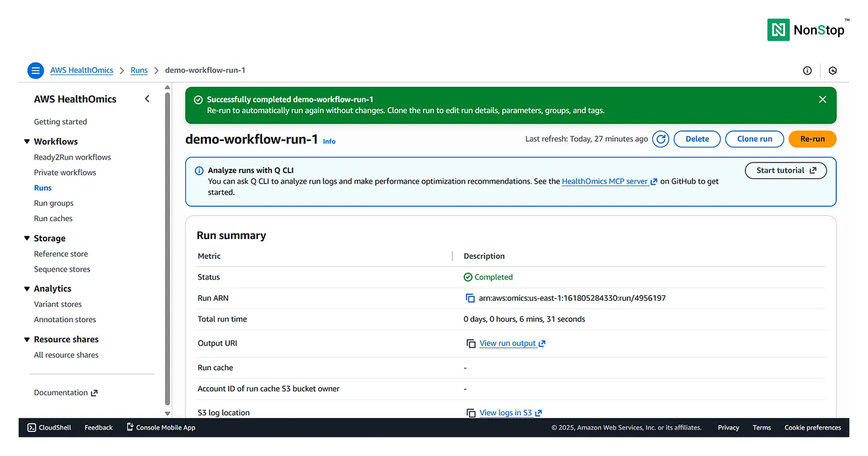Image resolution: width=868 pixels, height=456 pixels.
Task: Copy the Output URI value
Action: point(470,343)
